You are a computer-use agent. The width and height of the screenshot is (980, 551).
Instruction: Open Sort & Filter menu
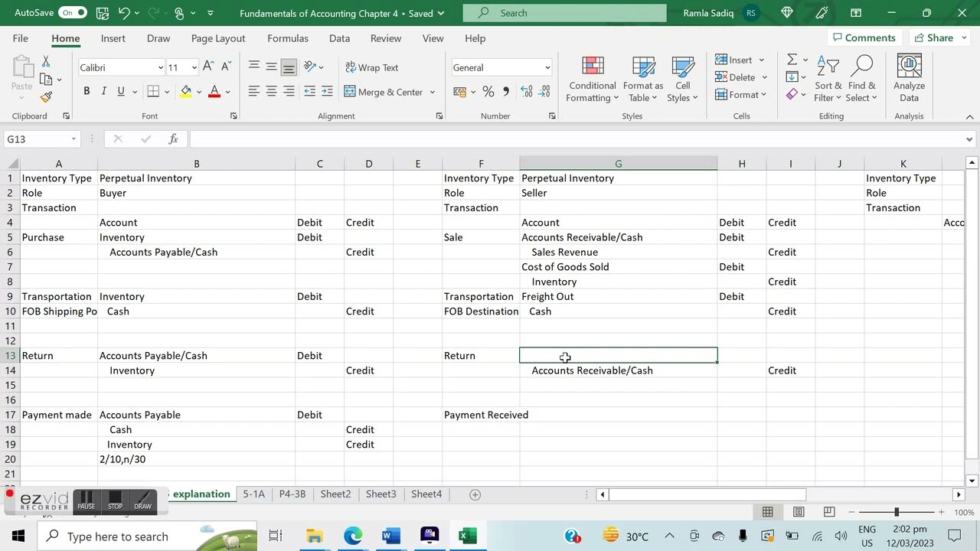828,79
